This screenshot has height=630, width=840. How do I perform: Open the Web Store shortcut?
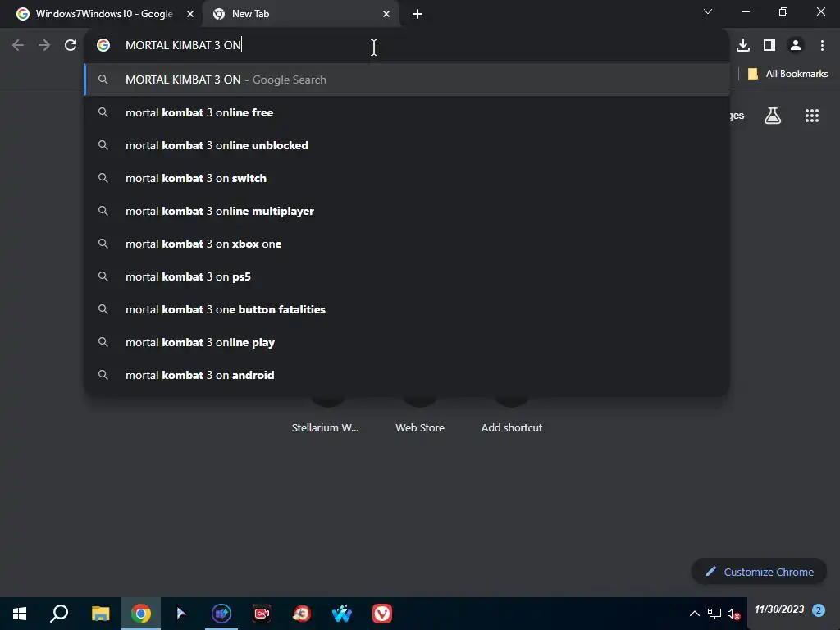[x=420, y=427]
